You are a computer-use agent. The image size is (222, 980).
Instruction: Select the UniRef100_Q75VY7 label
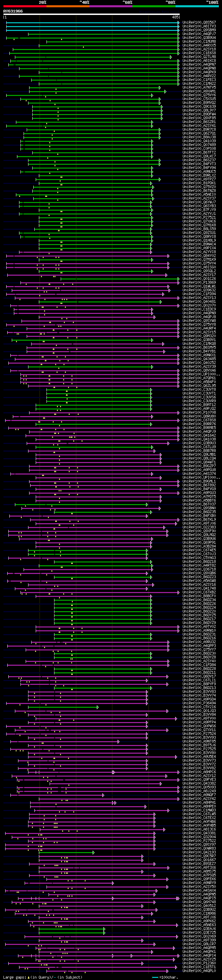199,650
